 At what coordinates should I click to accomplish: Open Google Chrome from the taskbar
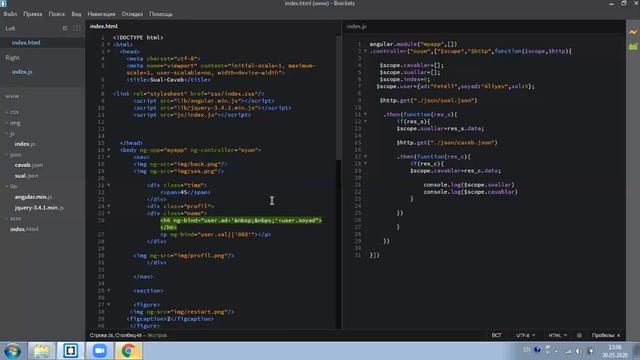click(x=128, y=351)
